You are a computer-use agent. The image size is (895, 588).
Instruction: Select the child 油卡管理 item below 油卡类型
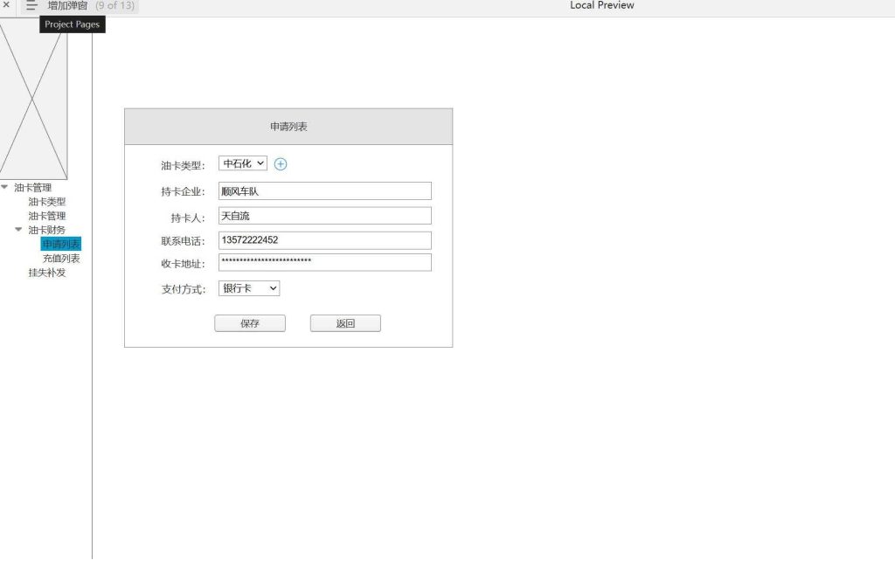point(46,216)
